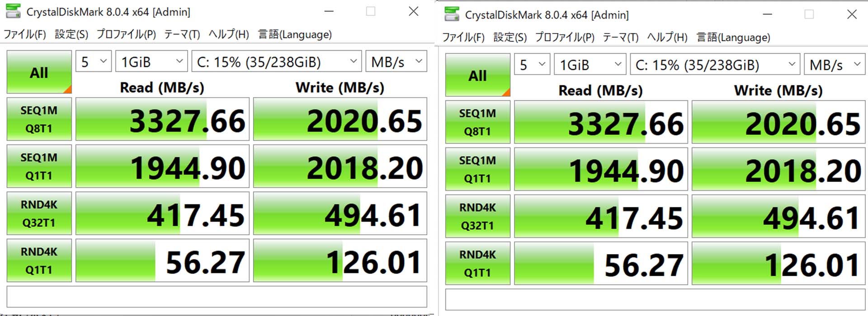868x316 pixels.
Task: Open 言語(Language) menu in left window
Action: tap(295, 34)
